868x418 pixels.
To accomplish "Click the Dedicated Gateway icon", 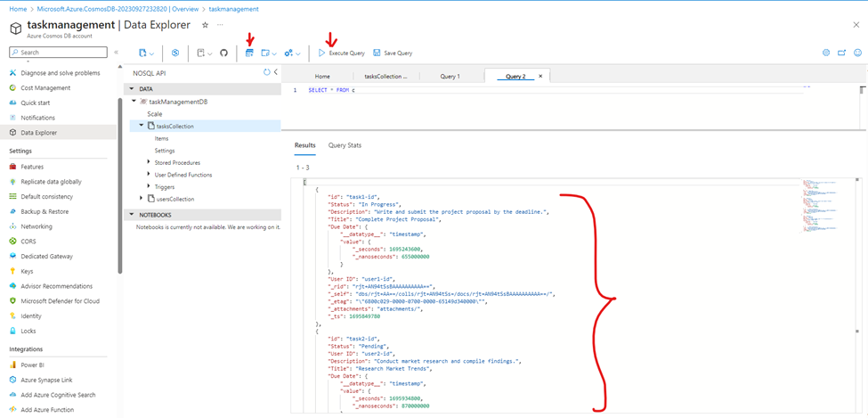I will [13, 256].
